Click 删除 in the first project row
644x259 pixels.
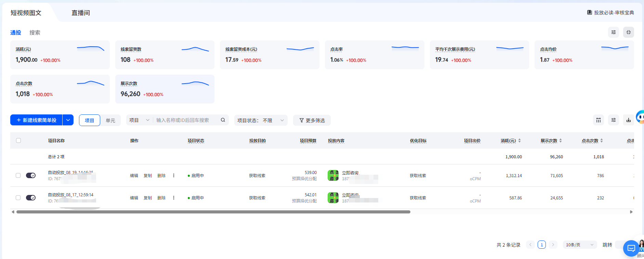[x=161, y=175]
